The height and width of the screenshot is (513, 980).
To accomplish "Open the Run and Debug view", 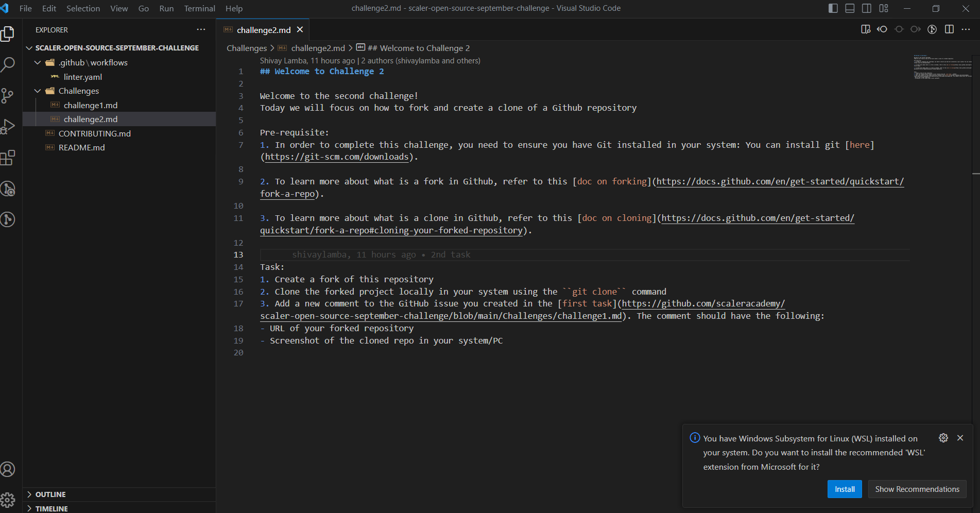I will (9, 126).
